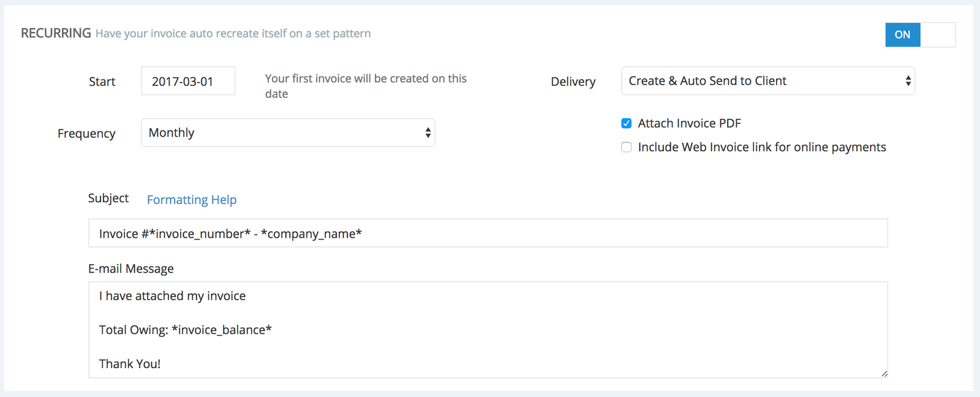The height and width of the screenshot is (397, 980).
Task: Enable Include Web Invoice link checkbox
Action: click(x=626, y=147)
